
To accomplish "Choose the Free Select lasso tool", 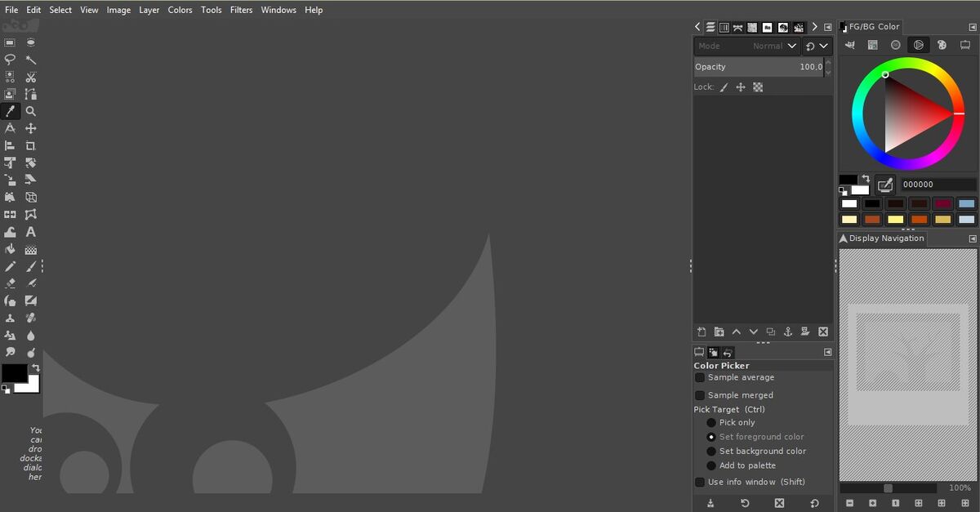I will coord(10,60).
